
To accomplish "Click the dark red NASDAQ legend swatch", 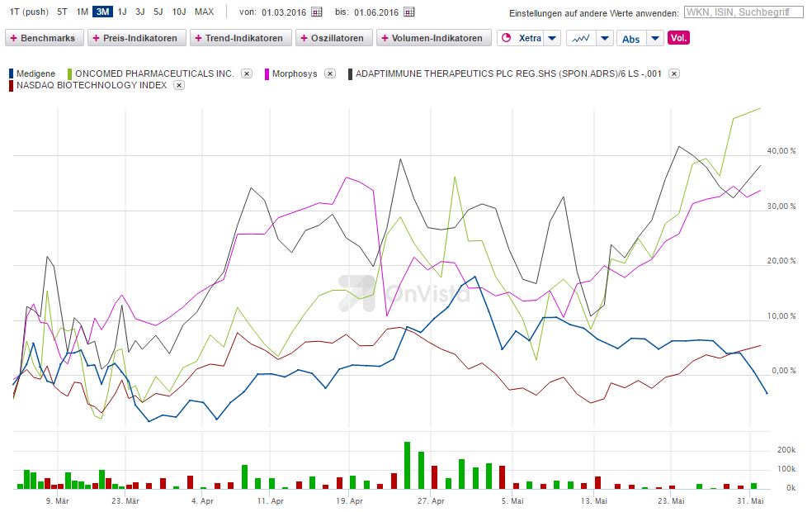I will [12, 86].
